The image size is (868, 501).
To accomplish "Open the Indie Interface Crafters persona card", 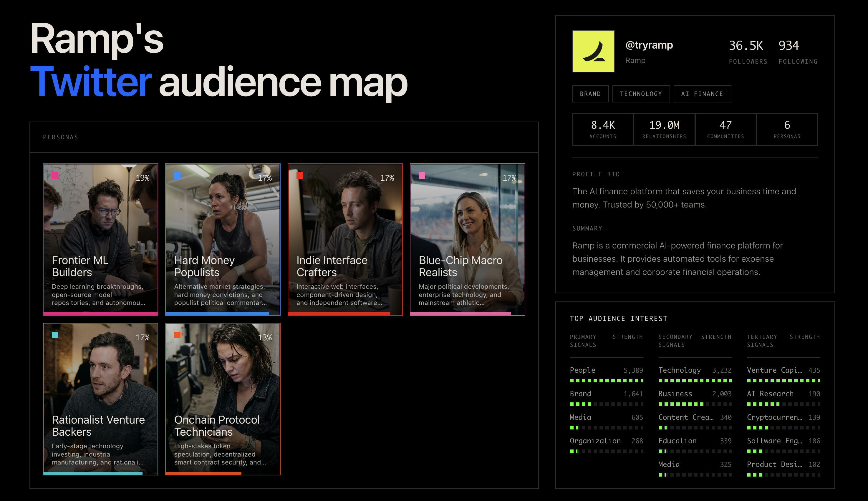I will click(x=345, y=240).
